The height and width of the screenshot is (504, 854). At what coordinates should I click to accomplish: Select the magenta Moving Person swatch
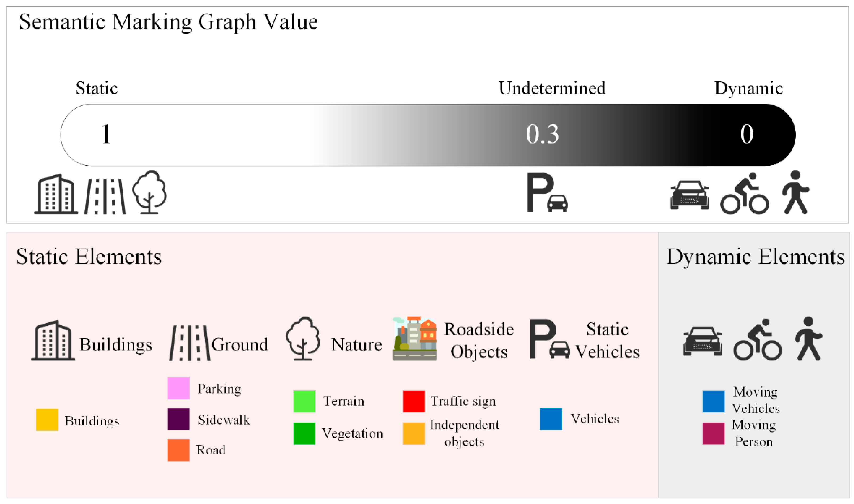[x=713, y=433]
